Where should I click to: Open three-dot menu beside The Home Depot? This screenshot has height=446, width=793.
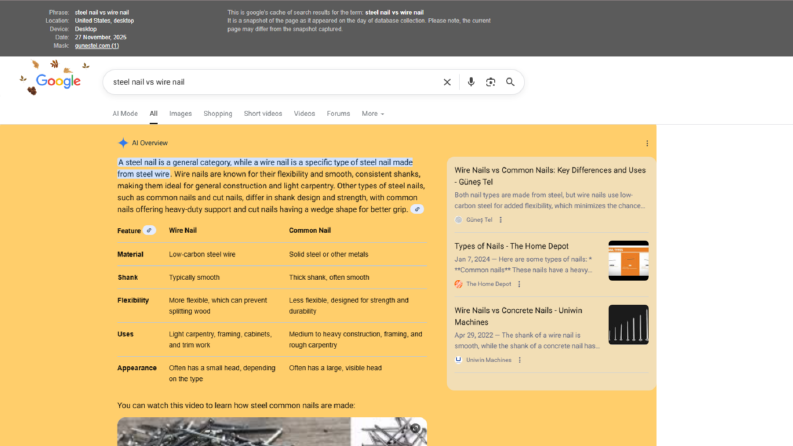pos(519,284)
